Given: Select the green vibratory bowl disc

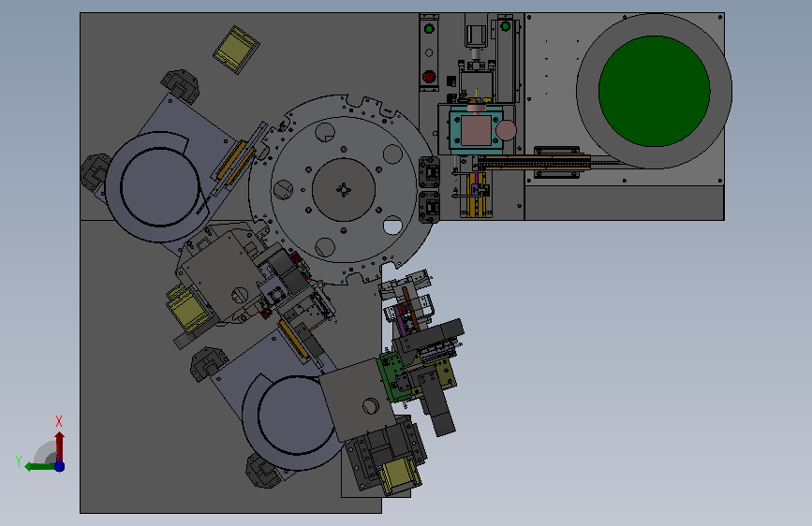Looking at the screenshot, I should click(x=654, y=91).
